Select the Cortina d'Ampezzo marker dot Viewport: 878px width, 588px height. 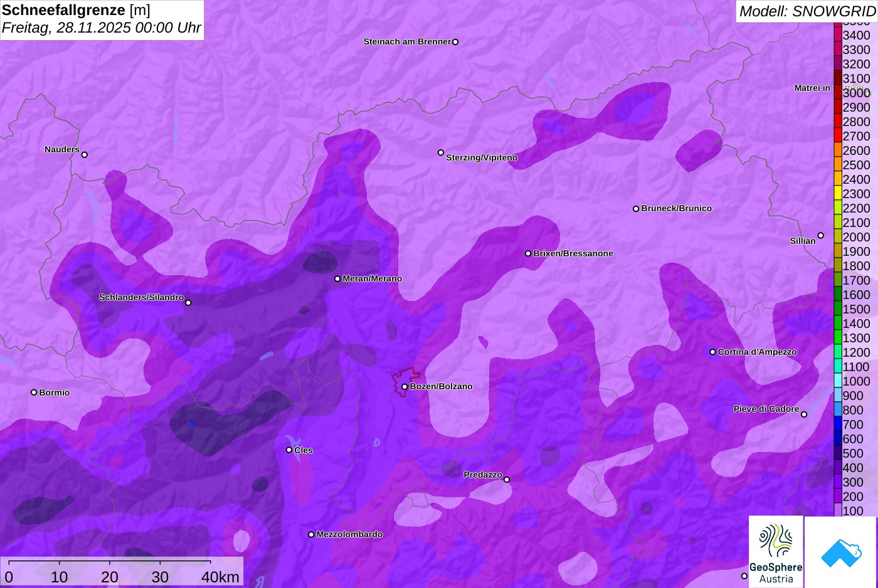[x=712, y=352]
